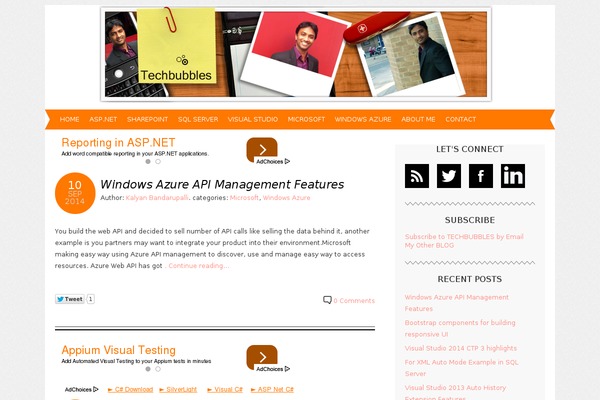Open the WINDOWS AZURE menu item

363,119
